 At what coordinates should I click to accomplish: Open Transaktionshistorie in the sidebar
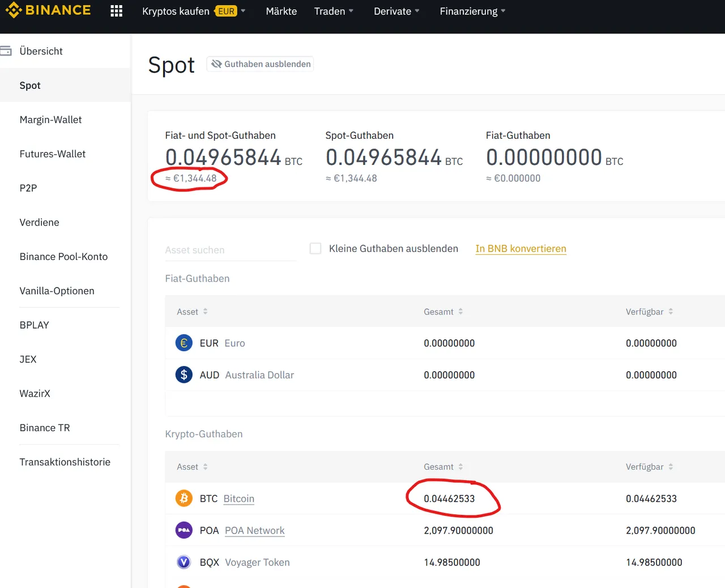point(65,462)
